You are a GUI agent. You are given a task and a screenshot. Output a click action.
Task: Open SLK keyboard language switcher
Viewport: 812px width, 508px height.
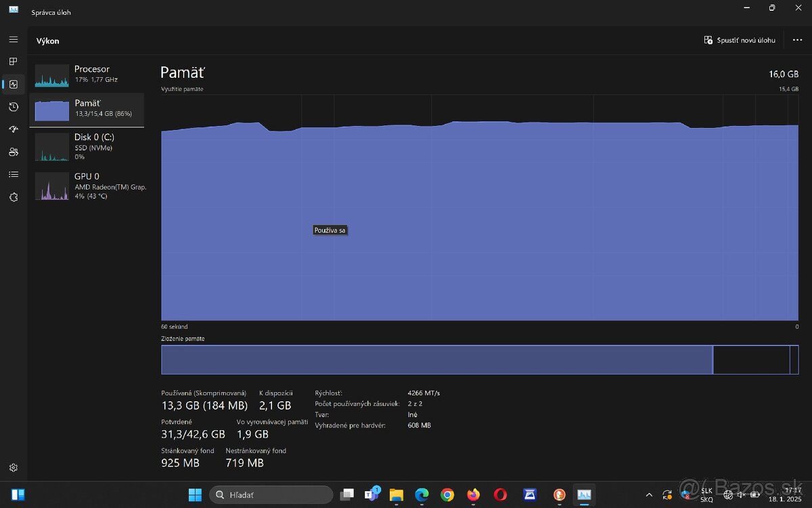[706, 494]
